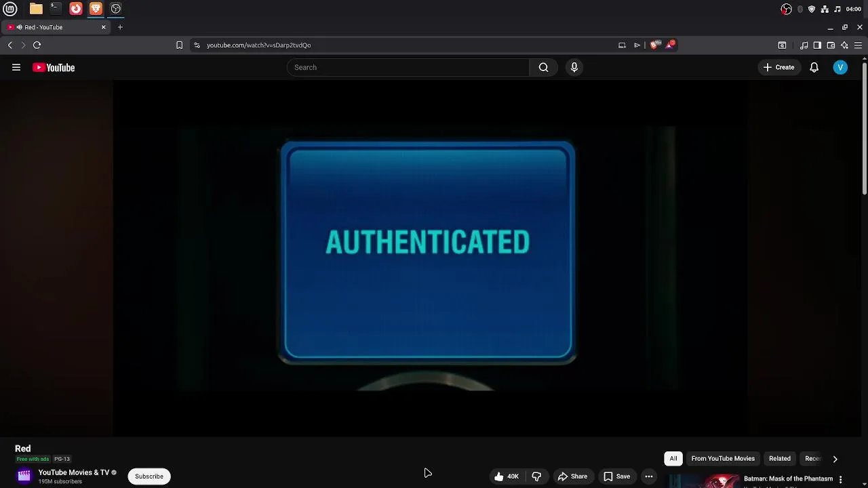Open Leo AI sparkle icon
Viewport: 868px width, 488px height.
click(844, 45)
